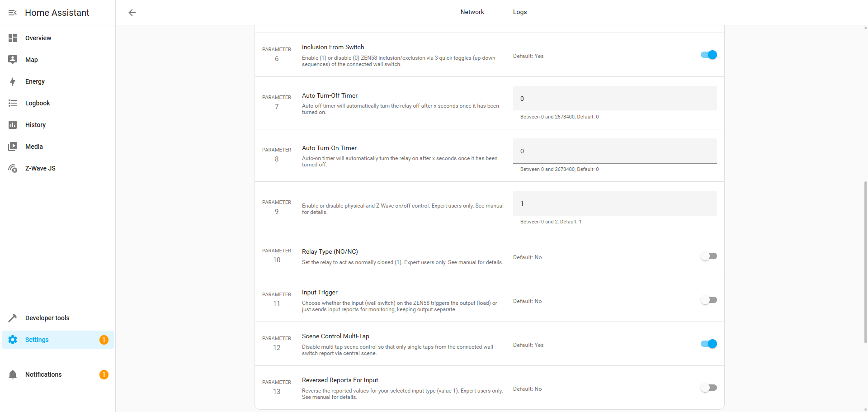Click range hint under Auto Turn-On Timer
This screenshot has width=868, height=412.
[559, 169]
